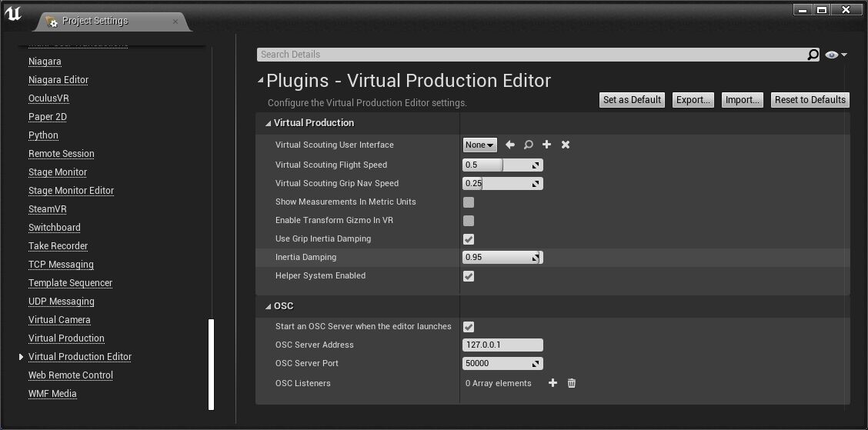Clear Virtual Scouting User Interface with X
Screen dimensions: 868x430
click(566, 145)
